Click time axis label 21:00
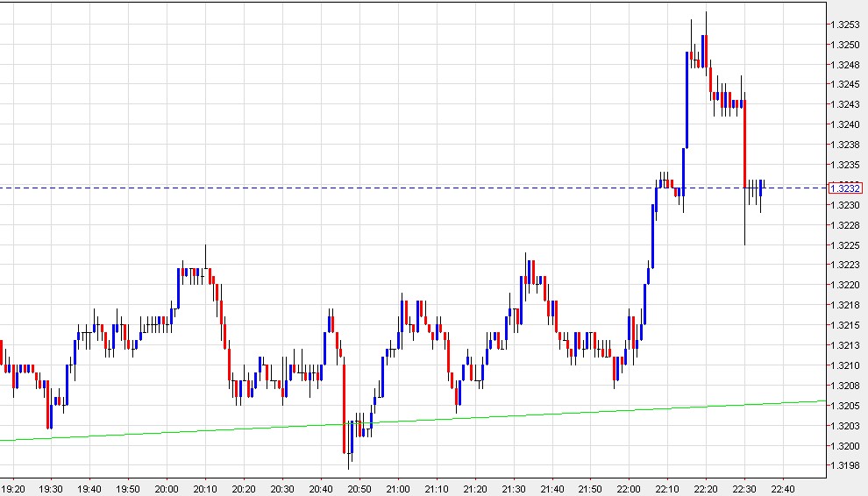 click(398, 489)
